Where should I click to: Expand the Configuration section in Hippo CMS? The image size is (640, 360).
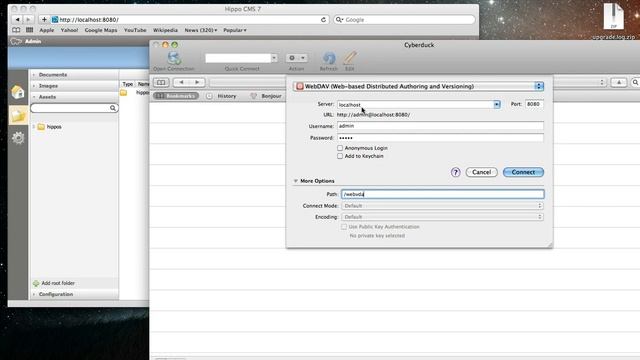pyautogui.click(x=75, y=294)
